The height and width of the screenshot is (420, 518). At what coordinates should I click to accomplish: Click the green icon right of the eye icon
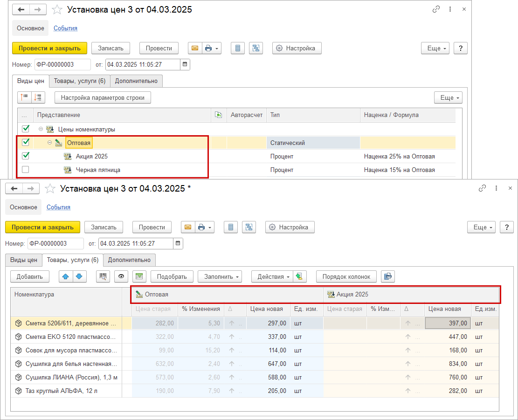(139, 276)
